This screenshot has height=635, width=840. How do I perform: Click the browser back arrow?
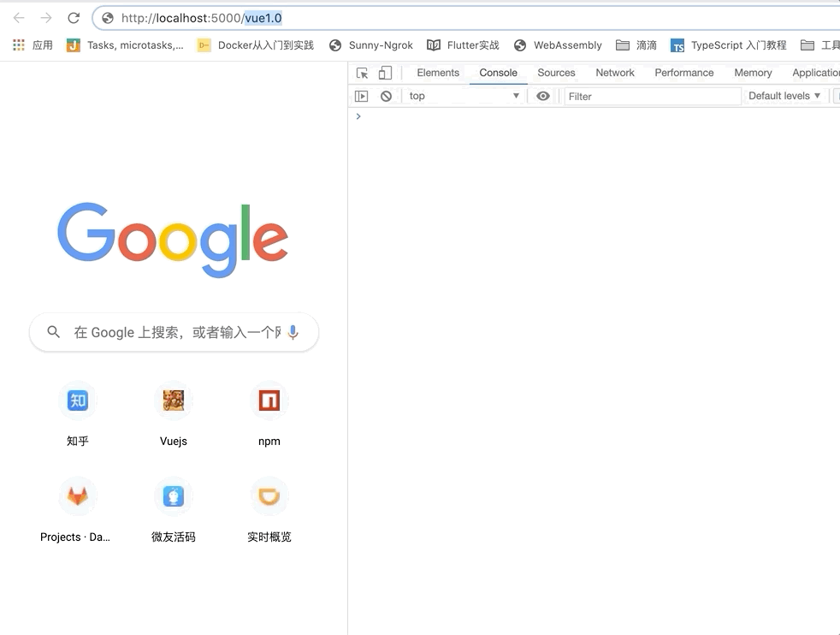pyautogui.click(x=19, y=18)
